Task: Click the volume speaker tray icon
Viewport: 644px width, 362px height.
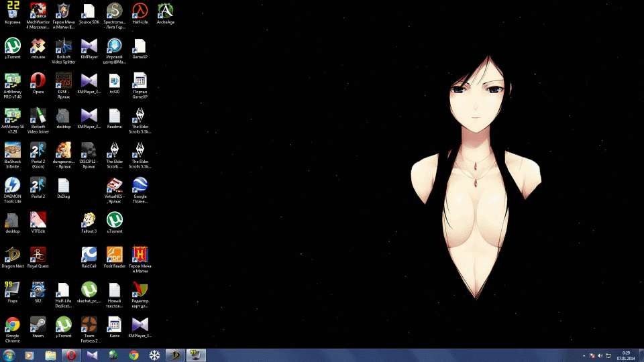Action: click(600, 355)
